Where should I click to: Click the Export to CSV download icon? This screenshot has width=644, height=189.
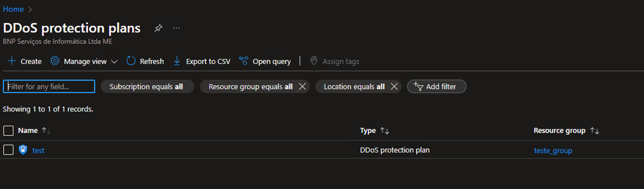(177, 61)
